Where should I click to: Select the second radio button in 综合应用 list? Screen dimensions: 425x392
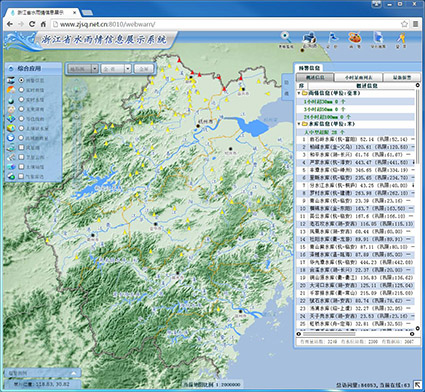coord(22,90)
